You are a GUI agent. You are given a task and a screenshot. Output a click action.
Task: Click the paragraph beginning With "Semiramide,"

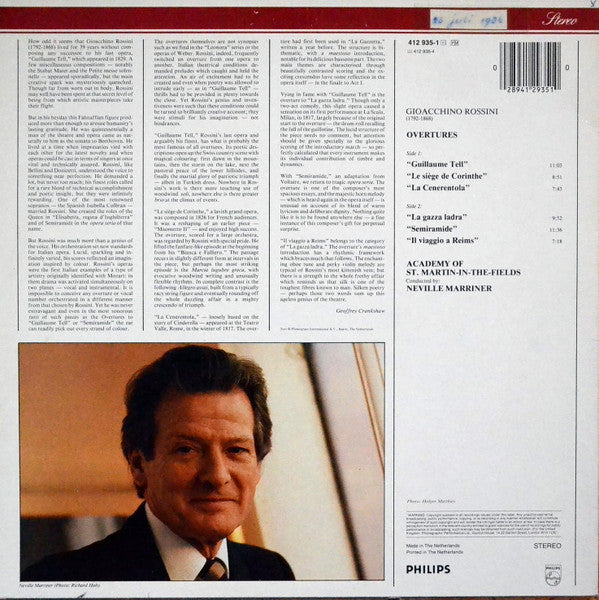point(333,202)
